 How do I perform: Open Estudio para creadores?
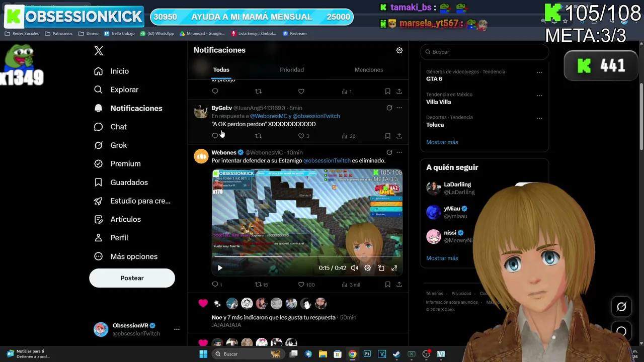132,201
